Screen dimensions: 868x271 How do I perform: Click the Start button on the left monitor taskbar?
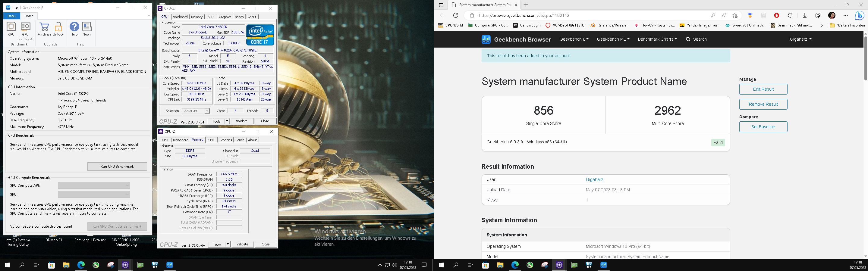click(x=7, y=265)
